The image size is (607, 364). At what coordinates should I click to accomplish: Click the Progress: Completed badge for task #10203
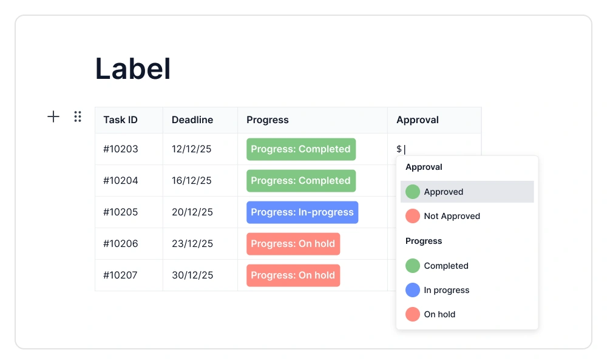[301, 149]
